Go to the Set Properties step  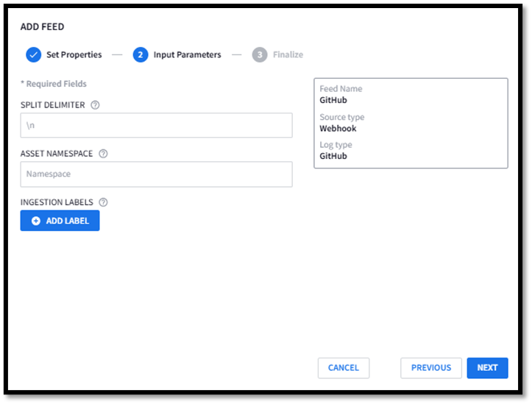(x=74, y=54)
